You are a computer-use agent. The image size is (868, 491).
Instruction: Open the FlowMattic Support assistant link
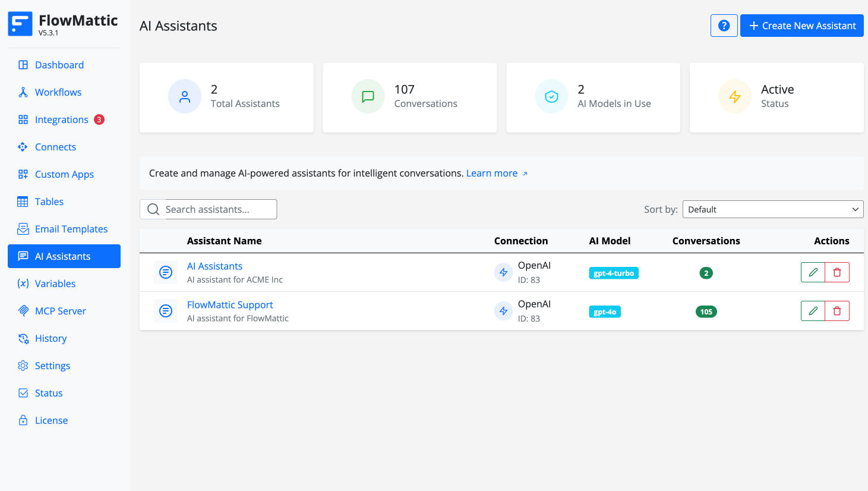click(230, 305)
